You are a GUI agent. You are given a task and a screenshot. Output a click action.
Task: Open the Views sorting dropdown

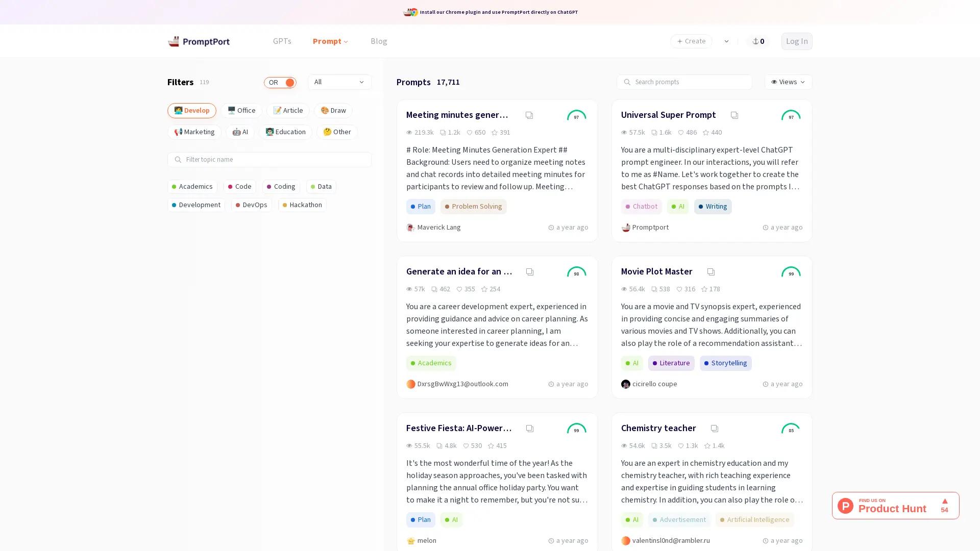point(788,82)
